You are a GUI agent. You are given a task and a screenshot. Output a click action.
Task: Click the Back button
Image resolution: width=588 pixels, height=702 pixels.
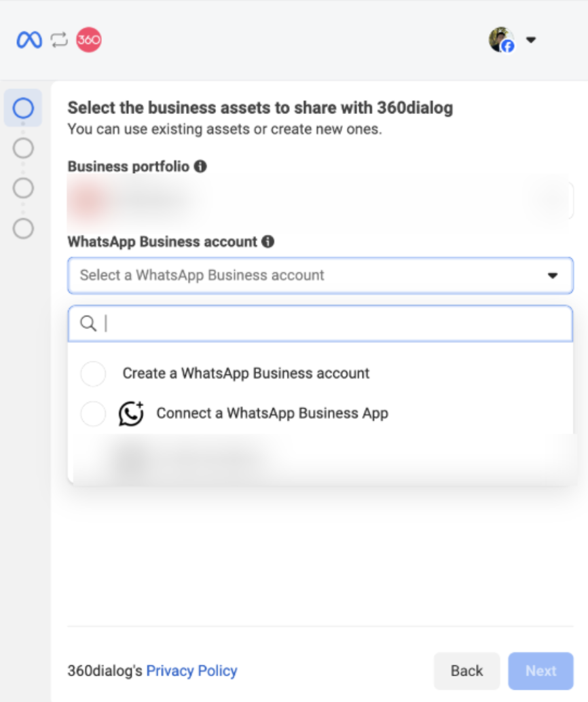coord(466,671)
